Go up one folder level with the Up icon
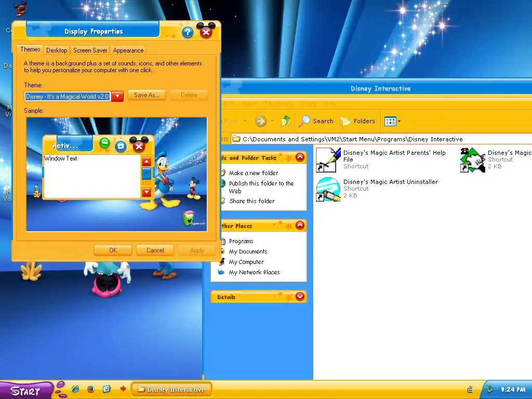532x399 pixels. coord(286,121)
